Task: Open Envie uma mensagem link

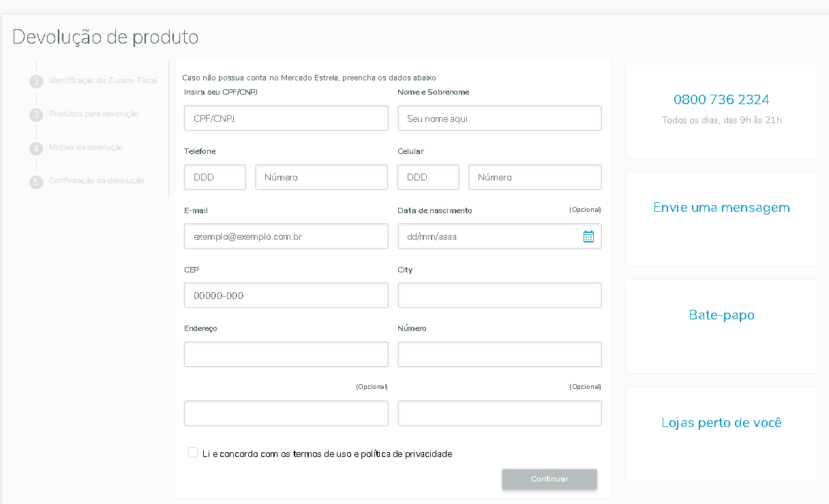Action: pos(721,208)
